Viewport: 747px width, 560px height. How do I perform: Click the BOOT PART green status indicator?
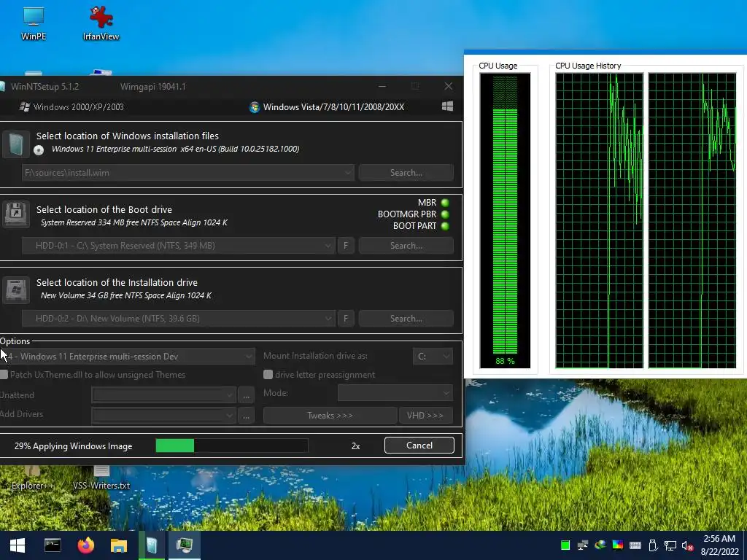click(x=445, y=226)
